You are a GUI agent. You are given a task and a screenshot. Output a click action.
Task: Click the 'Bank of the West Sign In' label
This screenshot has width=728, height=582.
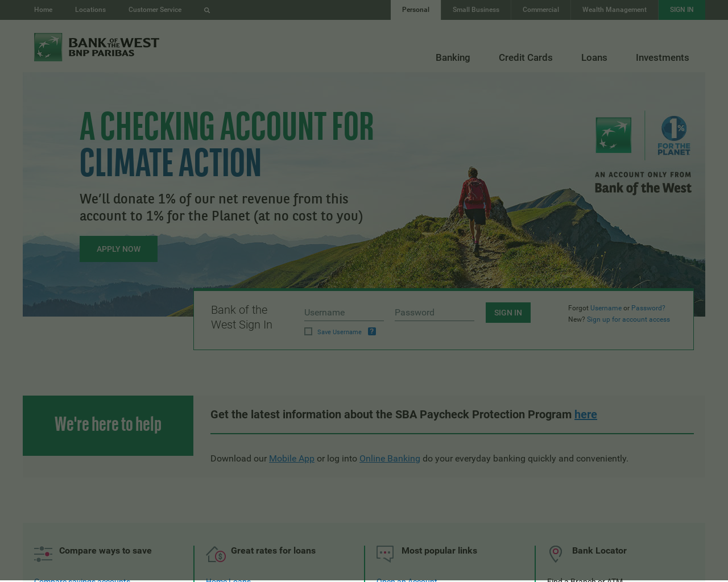point(242,317)
